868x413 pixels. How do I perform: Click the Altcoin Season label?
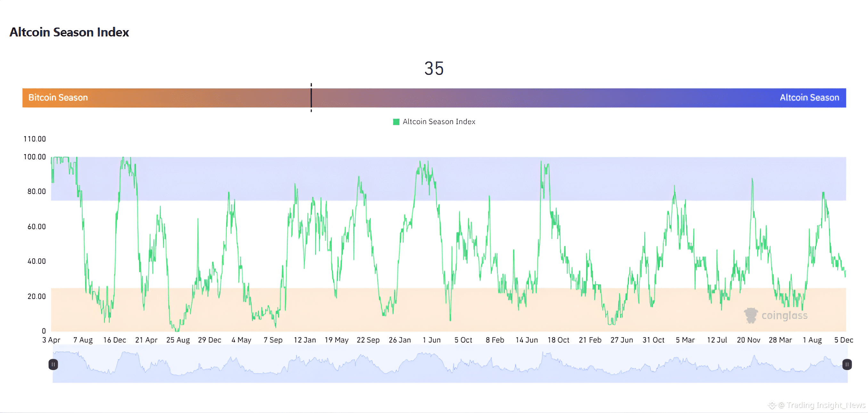[809, 98]
